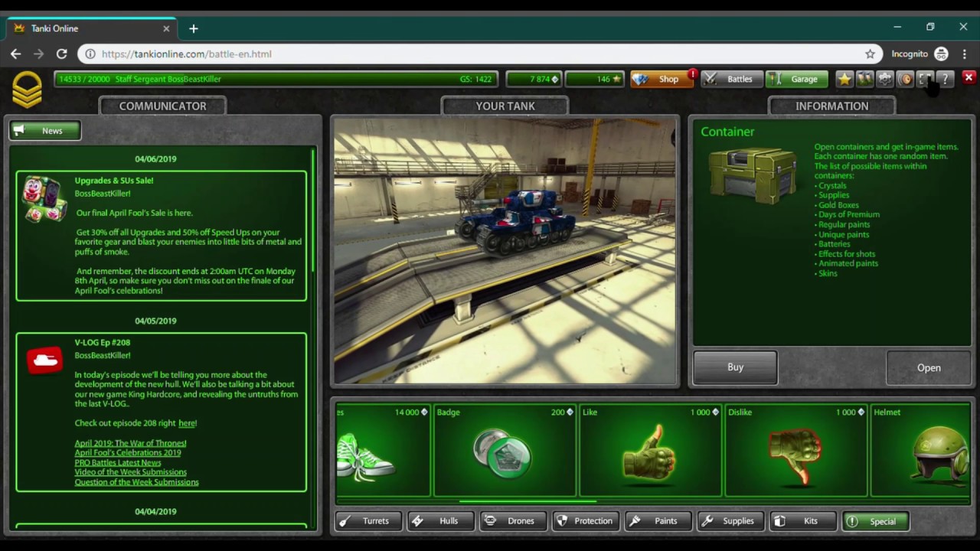Open April Fool's Celebrations 2019 link
Screen dimensions: 980x551
coord(128,453)
